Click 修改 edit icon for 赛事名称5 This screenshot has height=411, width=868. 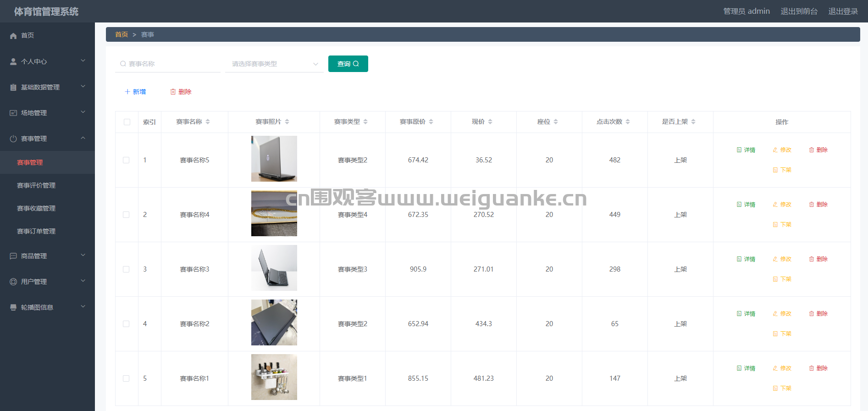tap(775, 150)
